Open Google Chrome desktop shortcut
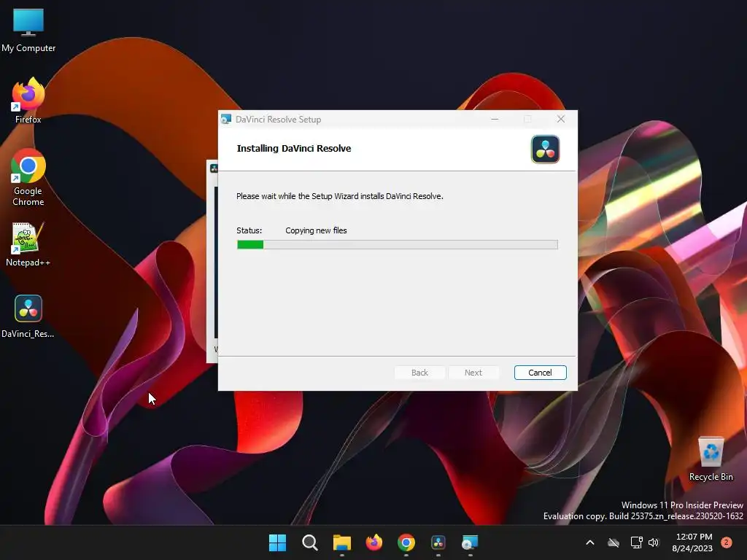Image resolution: width=747 pixels, height=560 pixels. point(28,177)
